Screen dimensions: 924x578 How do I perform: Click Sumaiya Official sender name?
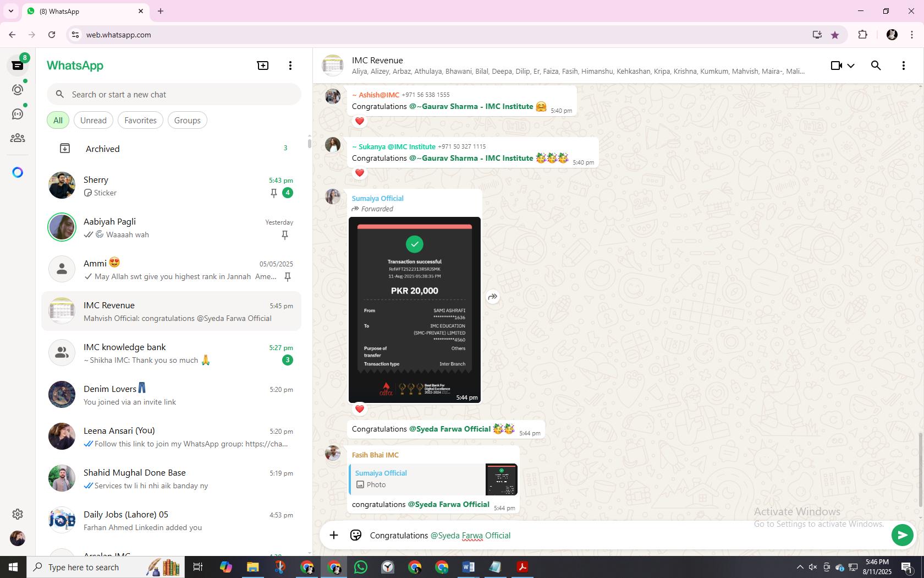coord(377,198)
